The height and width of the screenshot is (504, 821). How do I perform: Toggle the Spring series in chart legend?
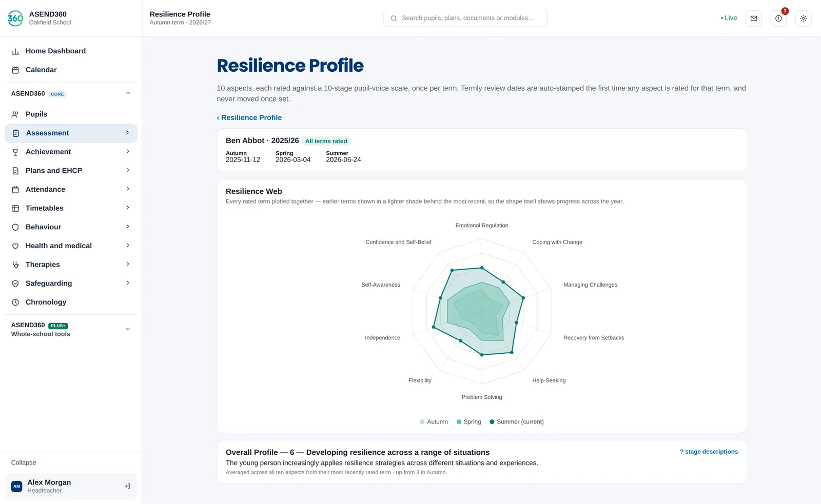(x=468, y=422)
